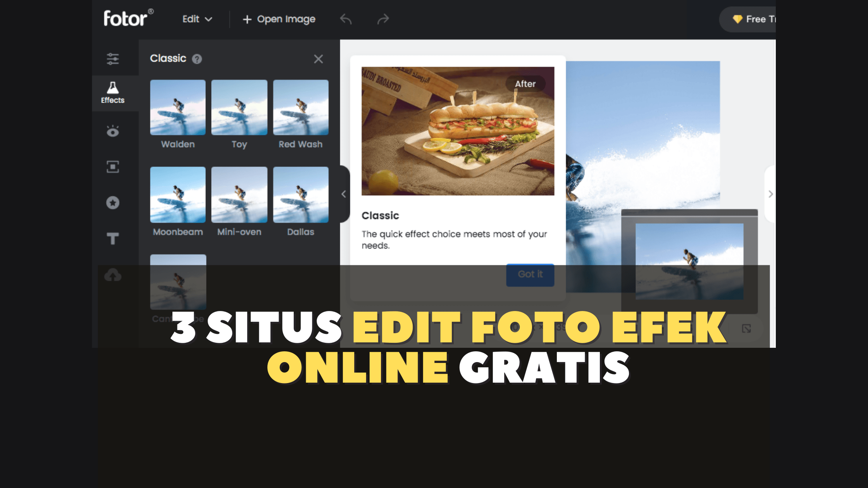Click the Text tool icon sidebar
Image resolution: width=868 pixels, height=488 pixels.
(x=113, y=238)
